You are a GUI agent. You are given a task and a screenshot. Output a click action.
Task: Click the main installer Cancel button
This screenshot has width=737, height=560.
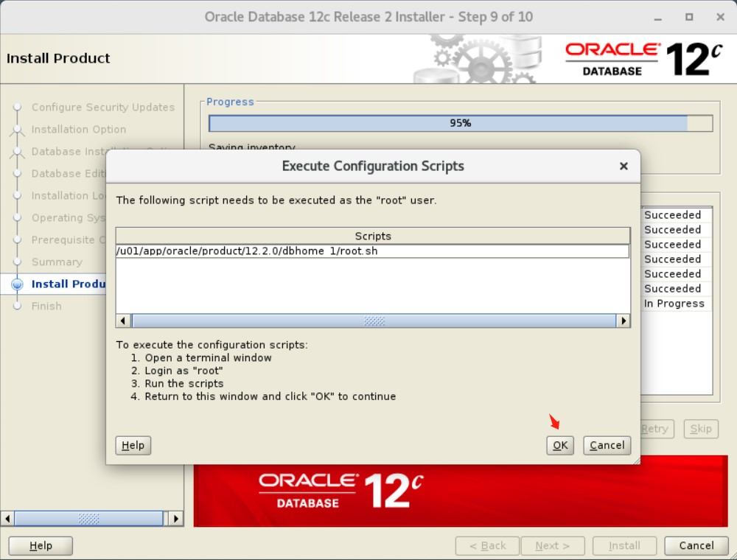(x=696, y=545)
